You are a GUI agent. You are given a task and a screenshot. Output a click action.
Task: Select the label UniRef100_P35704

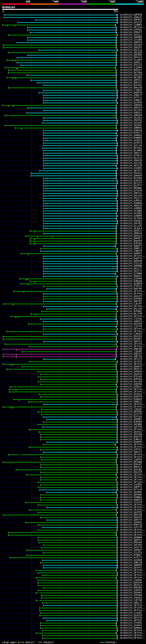click(131, 286)
